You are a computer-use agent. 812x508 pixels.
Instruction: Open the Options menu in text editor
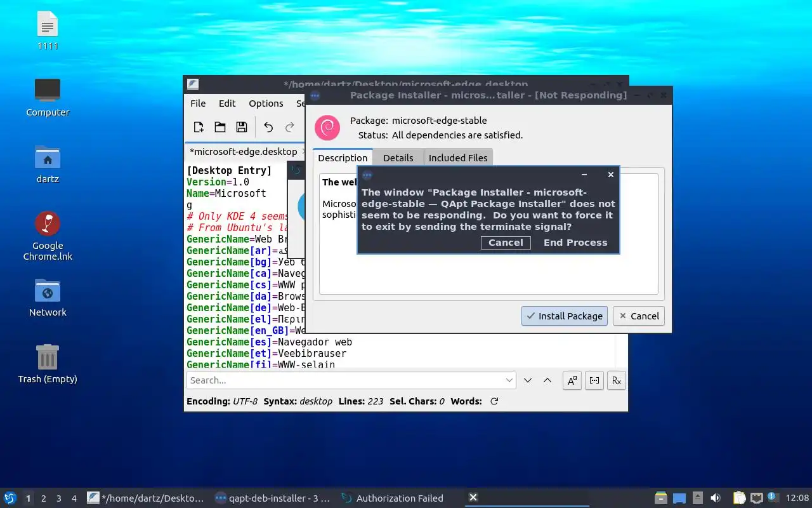click(x=266, y=103)
